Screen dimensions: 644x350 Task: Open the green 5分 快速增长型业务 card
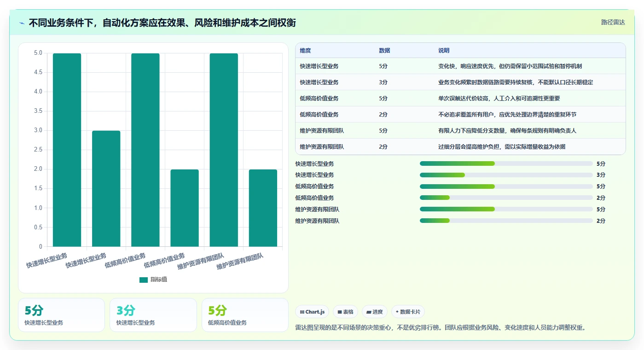62,315
